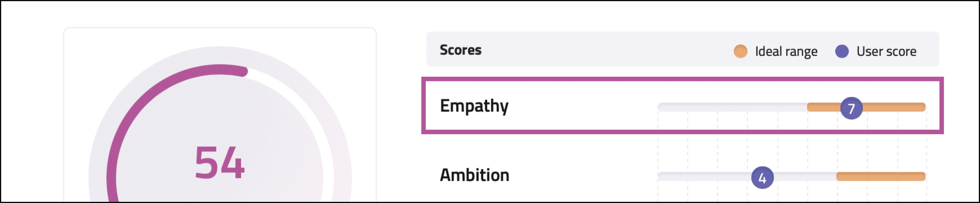Click the Ambition trait label
This screenshot has height=203, width=980.
pyautogui.click(x=474, y=175)
